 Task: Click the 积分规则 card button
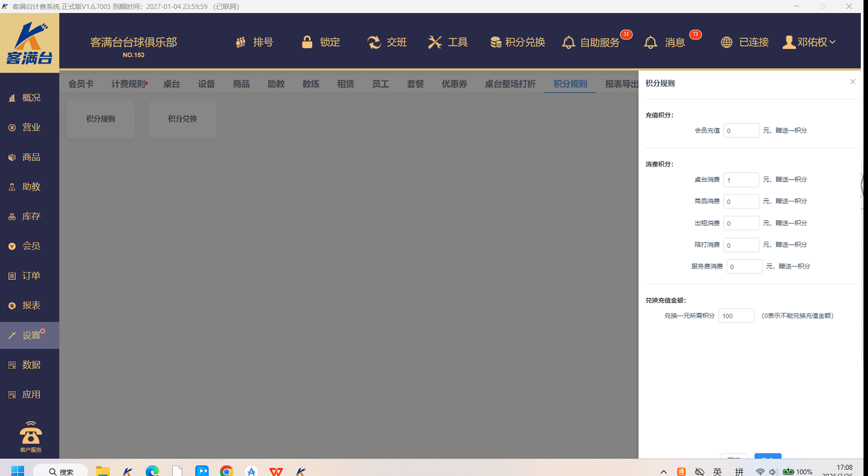(101, 119)
